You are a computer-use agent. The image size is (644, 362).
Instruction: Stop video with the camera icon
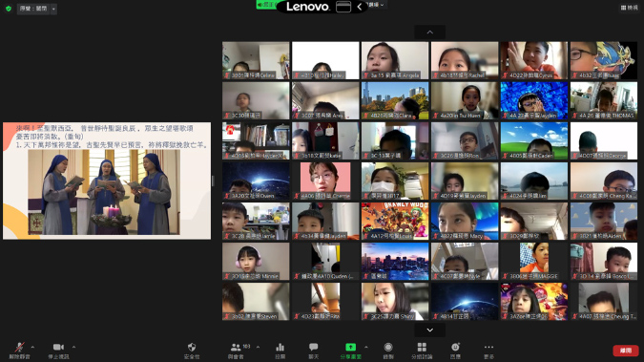coord(58,351)
